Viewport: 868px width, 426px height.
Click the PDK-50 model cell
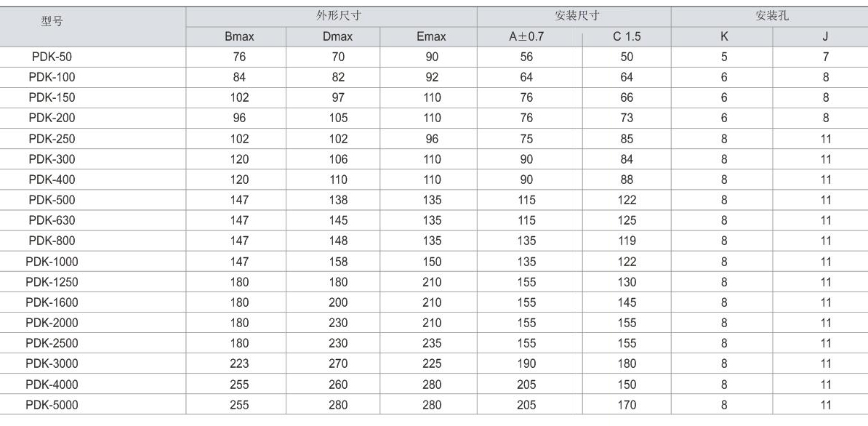(52, 57)
